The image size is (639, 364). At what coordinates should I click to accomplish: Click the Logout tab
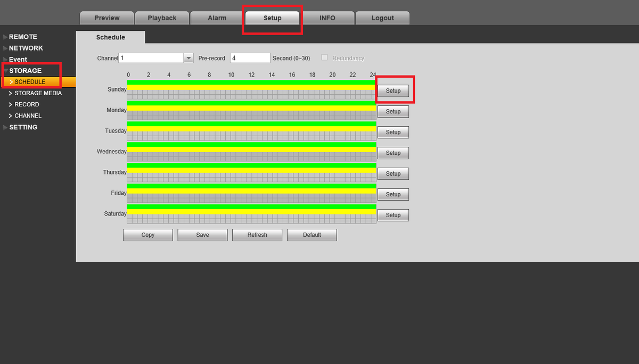pos(382,18)
